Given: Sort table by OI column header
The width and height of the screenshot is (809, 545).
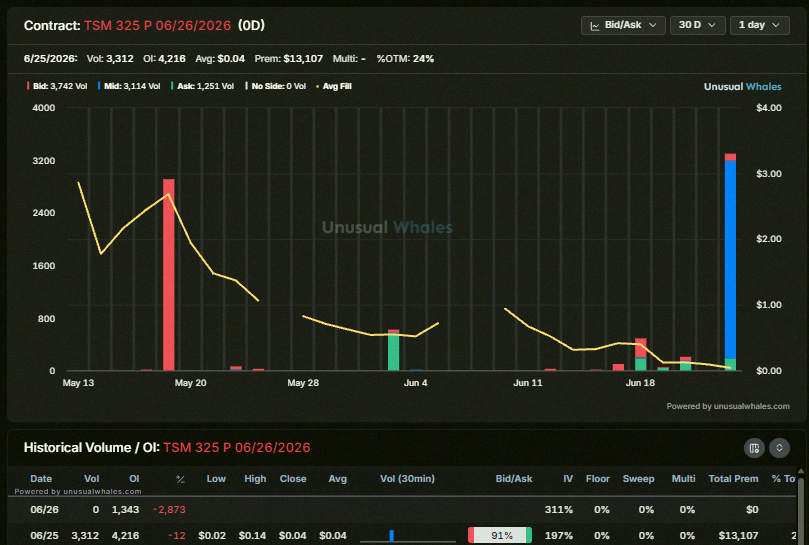Looking at the screenshot, I should pyautogui.click(x=134, y=479).
